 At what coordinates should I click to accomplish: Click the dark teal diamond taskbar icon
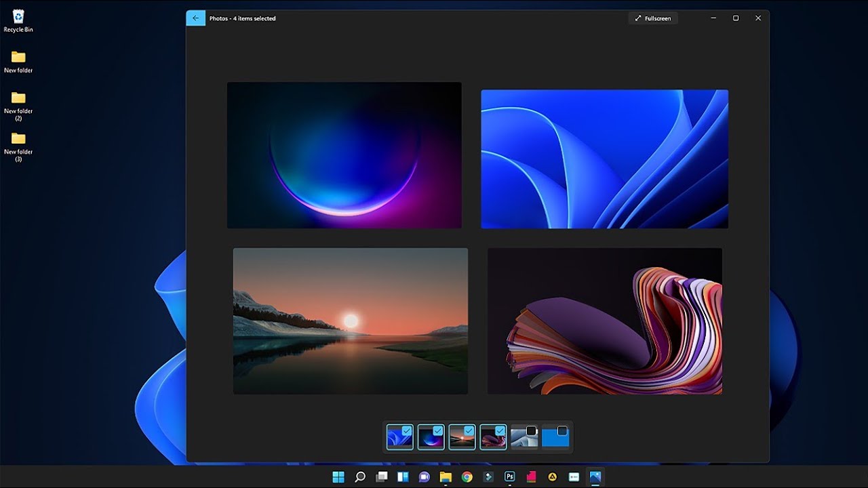[x=488, y=476]
